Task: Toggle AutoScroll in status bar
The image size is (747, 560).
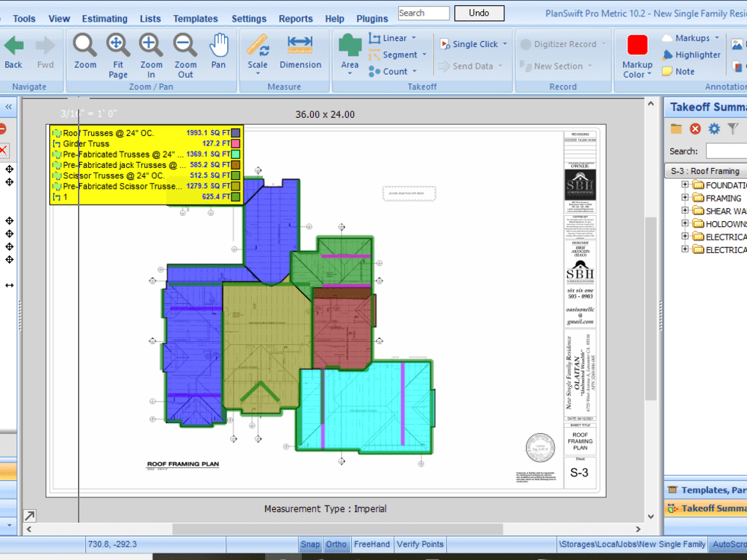Action: point(729,544)
